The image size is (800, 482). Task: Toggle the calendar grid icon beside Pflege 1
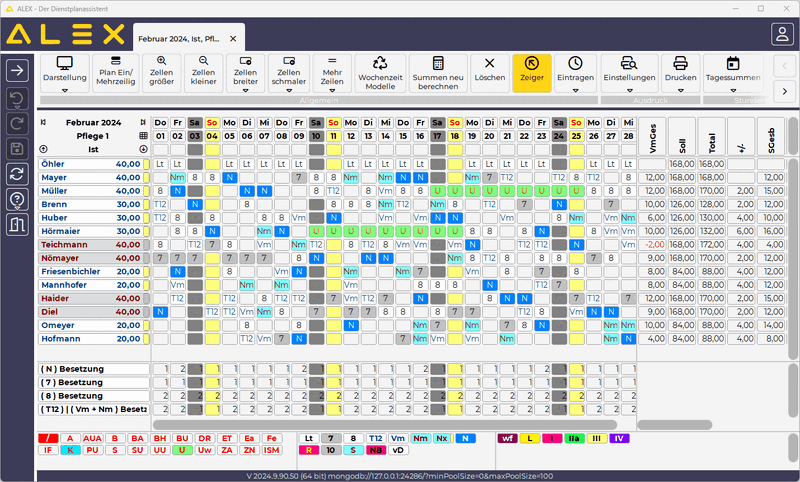pyautogui.click(x=143, y=135)
